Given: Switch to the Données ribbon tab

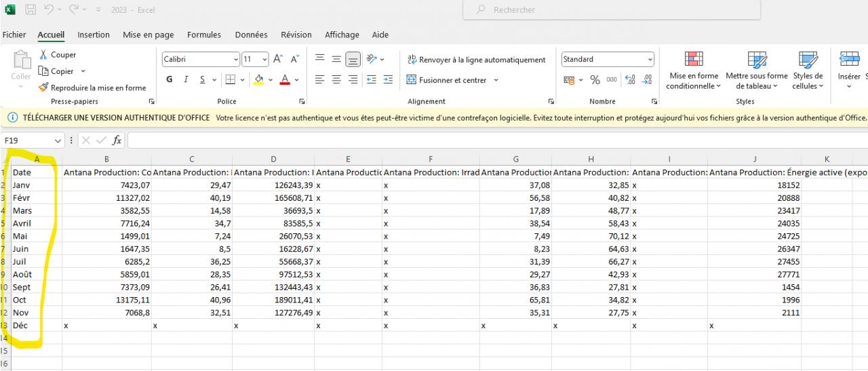Looking at the screenshot, I should 251,35.
